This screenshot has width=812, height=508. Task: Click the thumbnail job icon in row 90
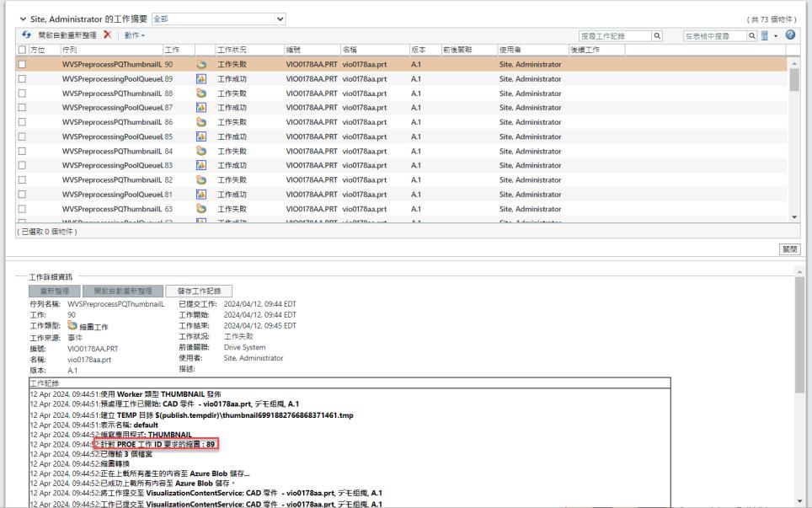[201, 64]
